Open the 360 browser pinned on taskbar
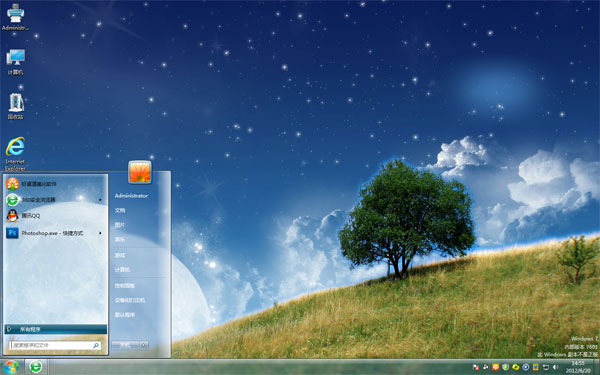Image resolution: width=600 pixels, height=375 pixels. tap(36, 367)
